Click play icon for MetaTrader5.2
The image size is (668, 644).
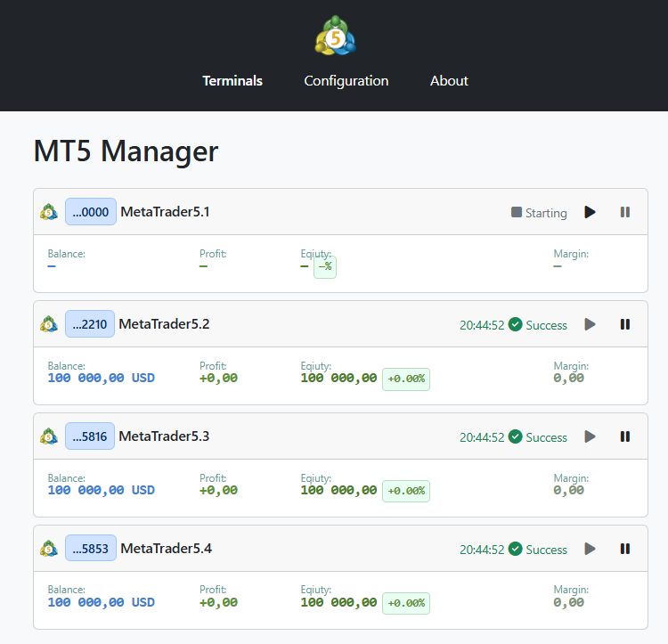[590, 324]
